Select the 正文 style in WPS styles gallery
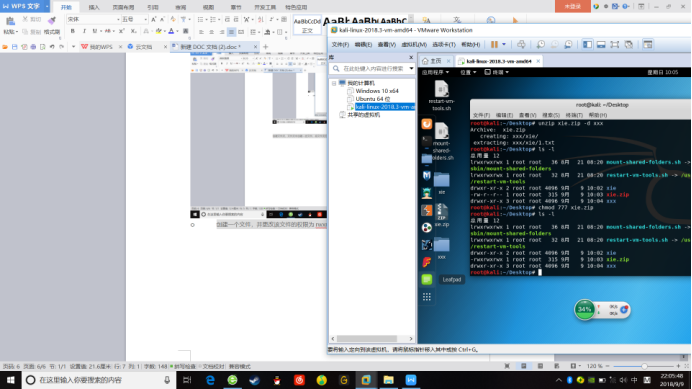This screenshot has width=692, height=389. pos(307,26)
